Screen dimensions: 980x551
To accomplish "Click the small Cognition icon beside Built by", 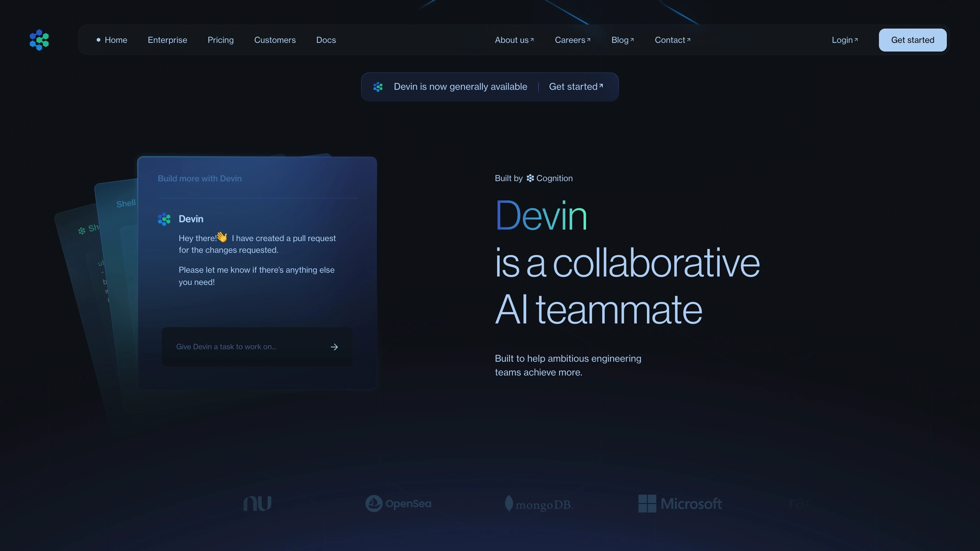I will [530, 178].
